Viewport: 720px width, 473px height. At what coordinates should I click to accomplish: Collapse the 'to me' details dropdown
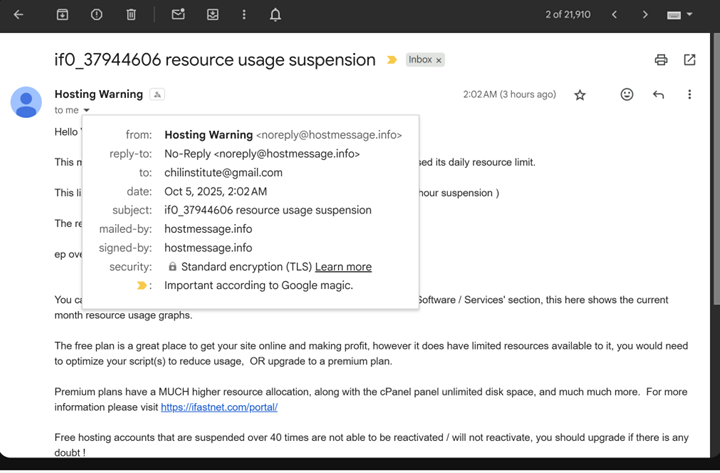click(86, 110)
